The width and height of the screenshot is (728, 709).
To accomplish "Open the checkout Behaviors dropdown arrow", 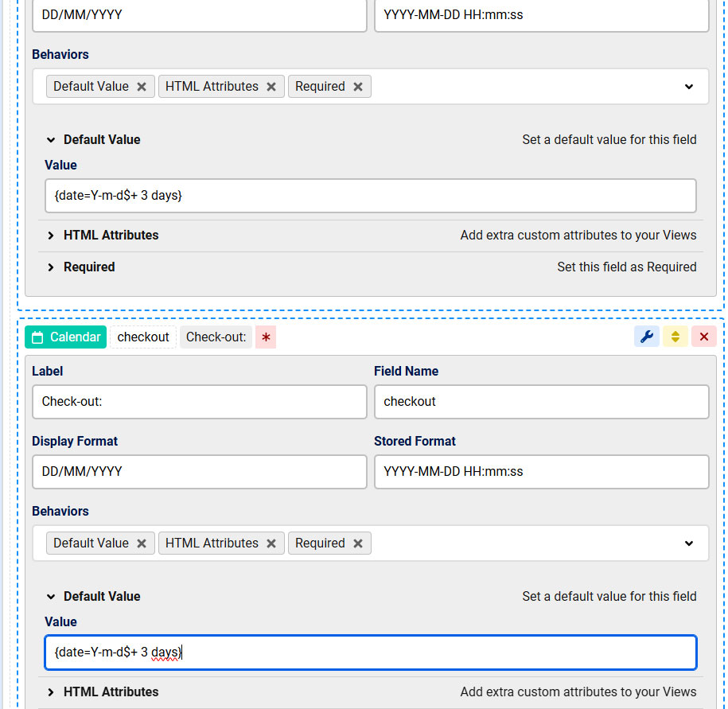I will coord(689,543).
